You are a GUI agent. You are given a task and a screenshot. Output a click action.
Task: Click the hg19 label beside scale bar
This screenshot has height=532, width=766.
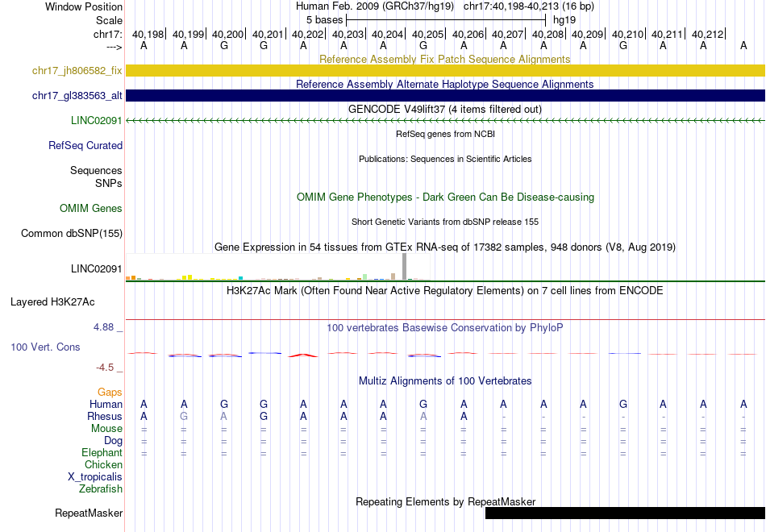(564, 20)
